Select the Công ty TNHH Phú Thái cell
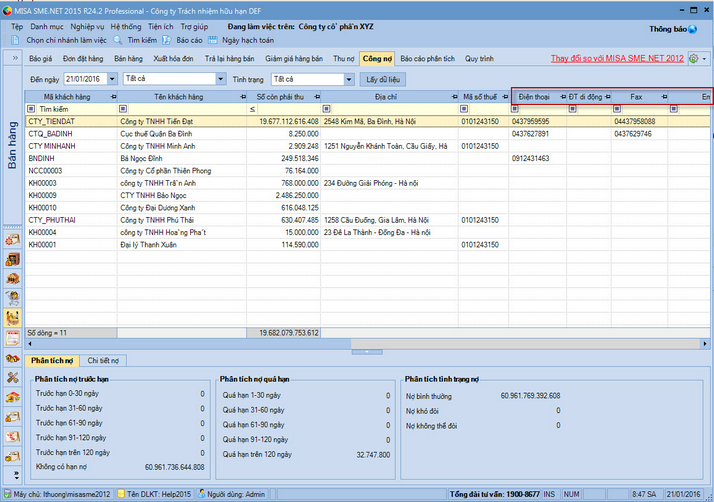 [x=182, y=220]
